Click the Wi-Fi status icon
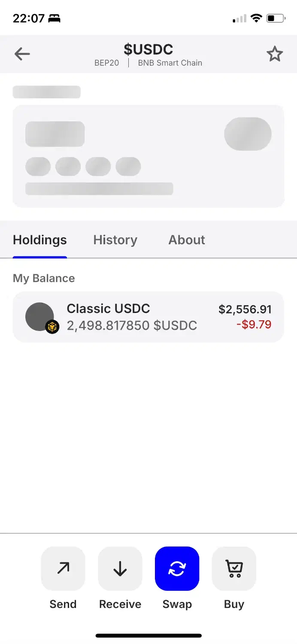Viewport: 297px width, 644px height. coord(257,18)
